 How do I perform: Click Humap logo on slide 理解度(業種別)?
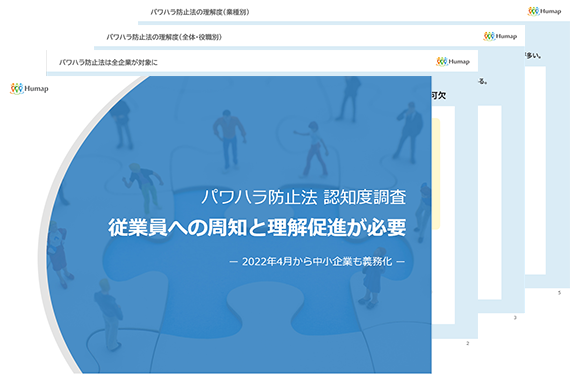[x=545, y=11]
